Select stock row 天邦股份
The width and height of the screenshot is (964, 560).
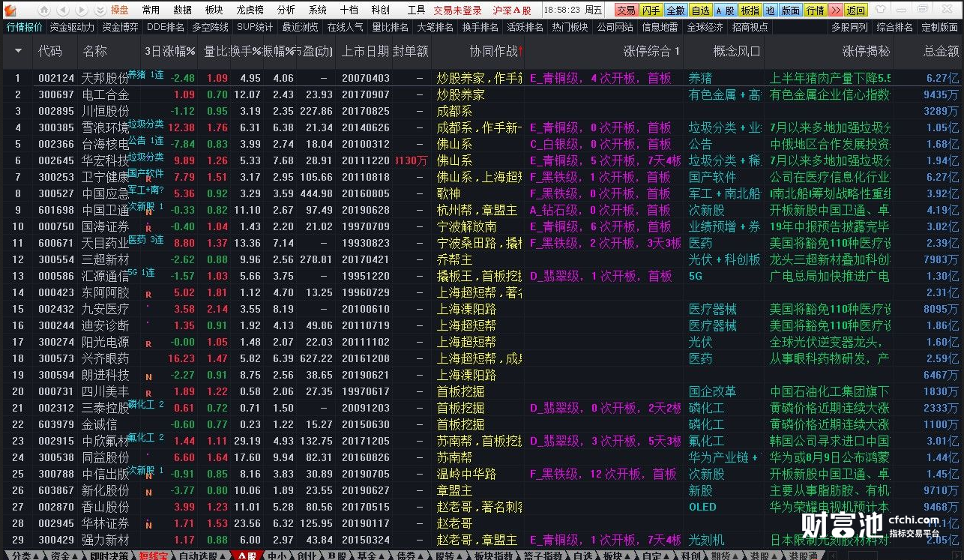(x=482, y=78)
